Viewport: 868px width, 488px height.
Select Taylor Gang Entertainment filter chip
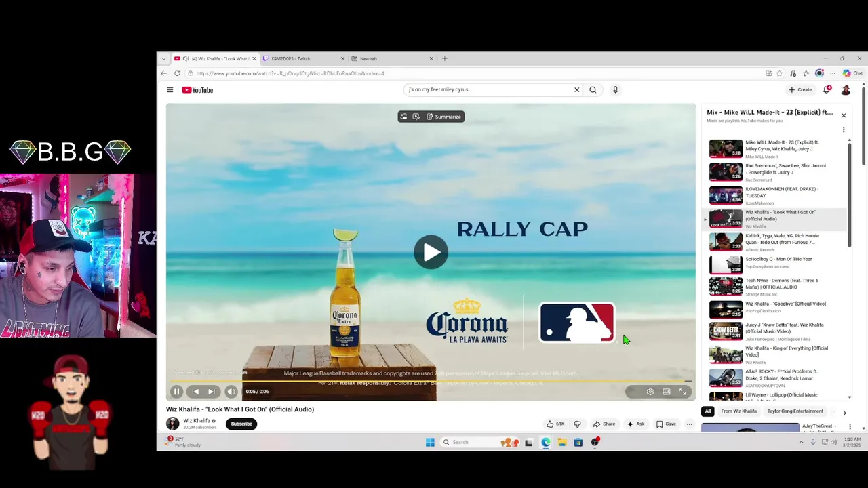coord(795,411)
